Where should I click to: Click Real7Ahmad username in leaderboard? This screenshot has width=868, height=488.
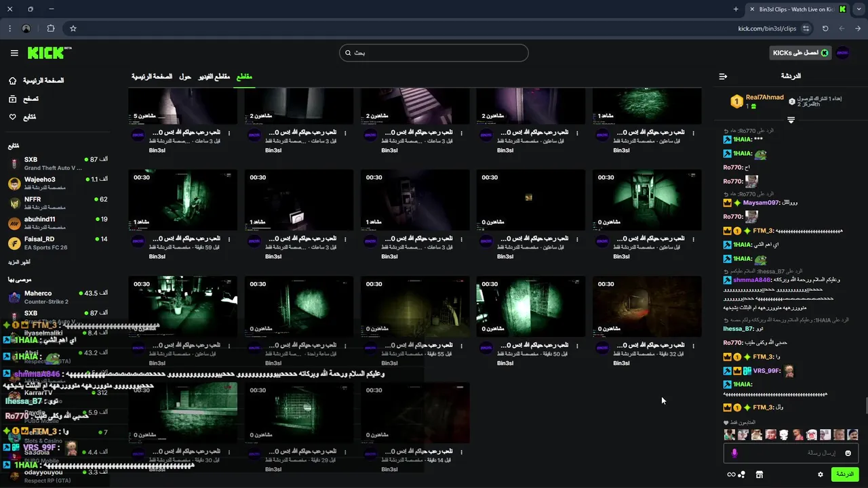click(765, 98)
